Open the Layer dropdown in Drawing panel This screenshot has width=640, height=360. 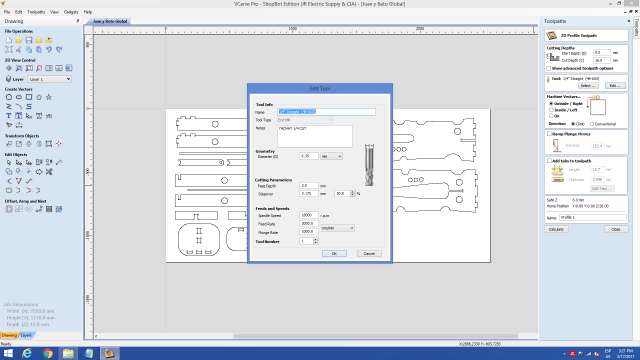tap(49, 79)
